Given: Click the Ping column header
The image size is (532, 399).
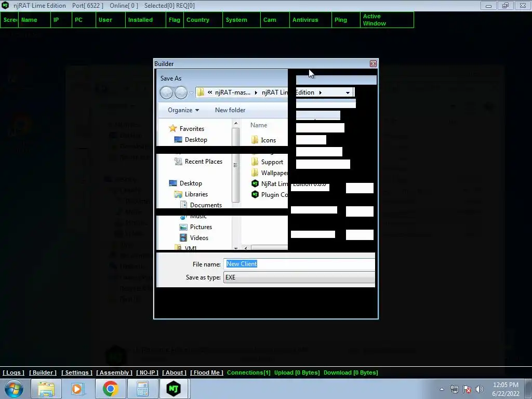Looking at the screenshot, I should pyautogui.click(x=345, y=20).
